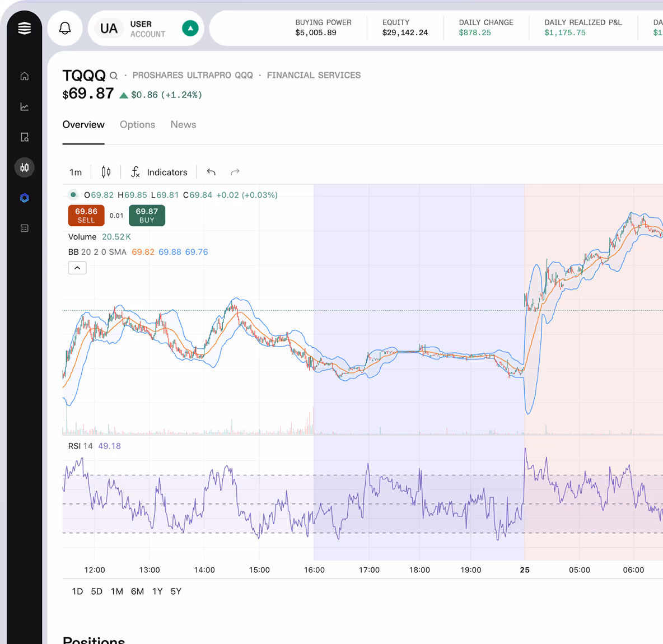This screenshot has width=663, height=644.
Task: Click the 25 date axis label
Action: pyautogui.click(x=525, y=570)
